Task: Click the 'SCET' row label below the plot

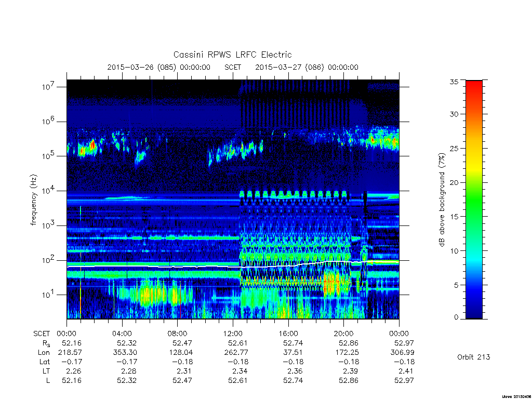Action: pos(42,334)
